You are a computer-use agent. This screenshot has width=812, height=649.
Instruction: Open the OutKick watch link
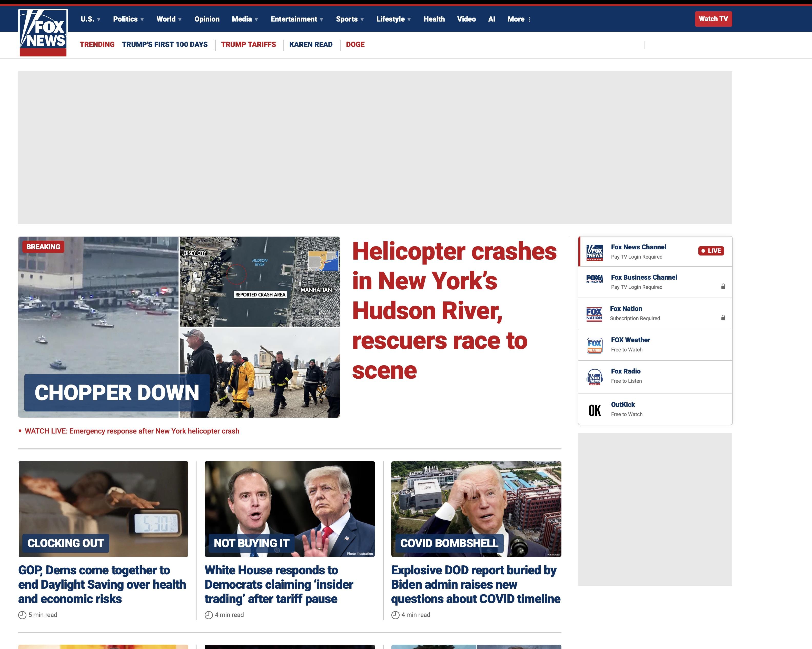655,409
